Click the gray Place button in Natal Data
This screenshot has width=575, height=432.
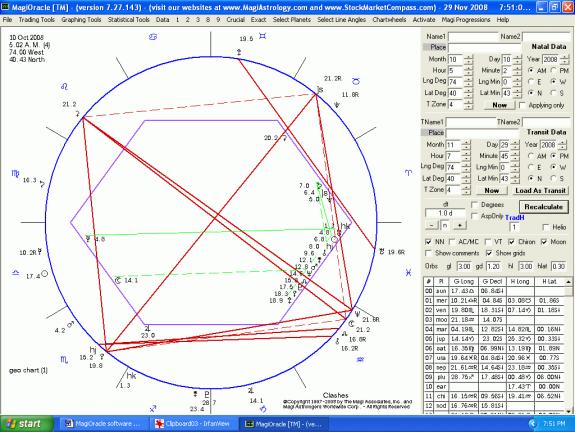(435, 47)
